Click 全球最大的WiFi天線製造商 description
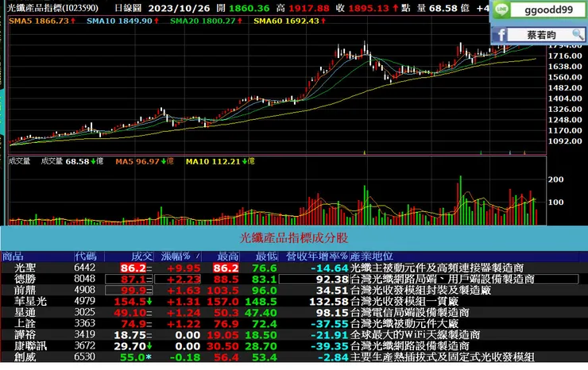Image resolution: width=588 pixels, height=370 pixels. pyautogui.click(x=415, y=335)
